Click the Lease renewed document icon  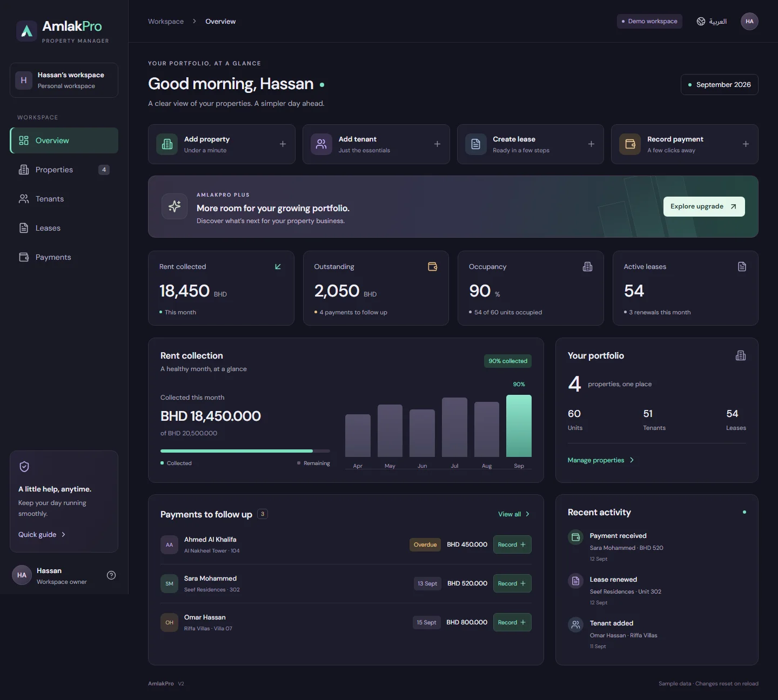(x=575, y=581)
